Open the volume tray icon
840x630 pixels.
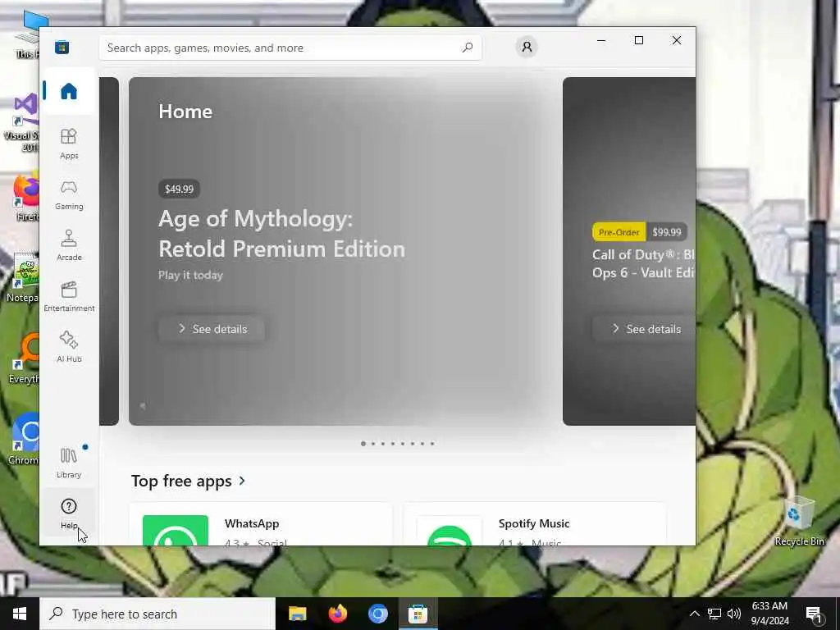click(x=734, y=614)
